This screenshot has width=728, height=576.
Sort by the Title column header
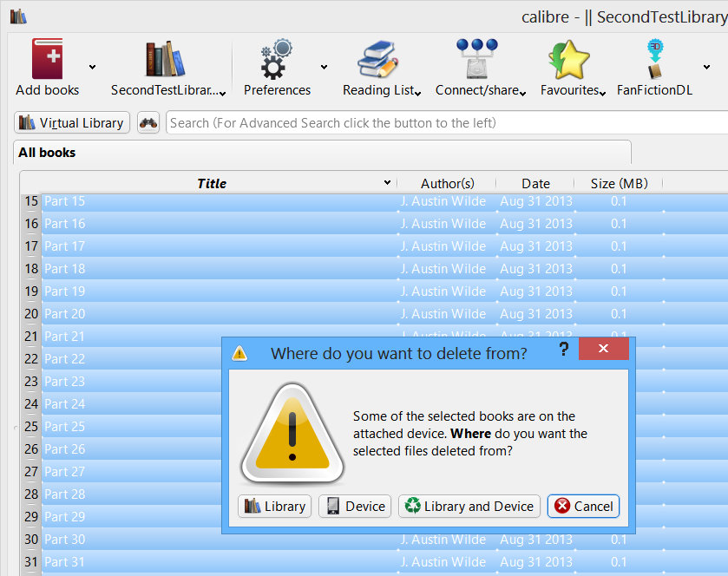pos(212,183)
